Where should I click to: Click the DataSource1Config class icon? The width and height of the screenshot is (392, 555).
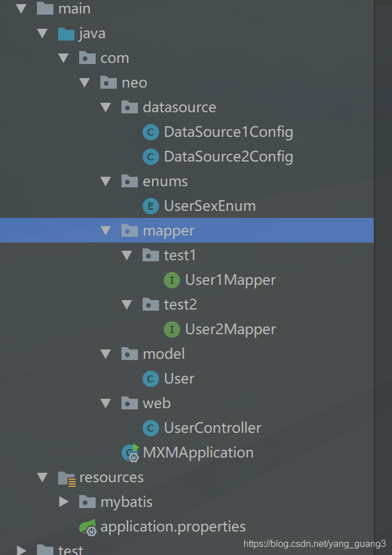pos(150,132)
